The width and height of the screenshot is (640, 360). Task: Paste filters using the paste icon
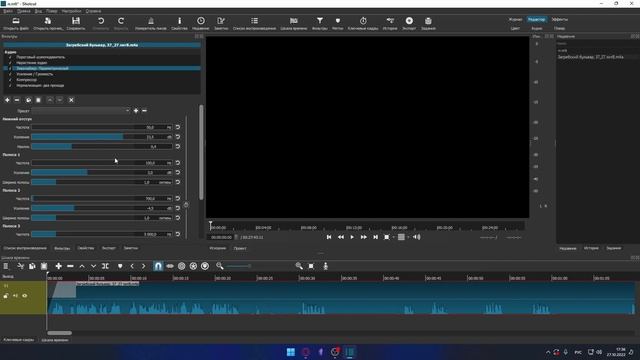coord(38,100)
